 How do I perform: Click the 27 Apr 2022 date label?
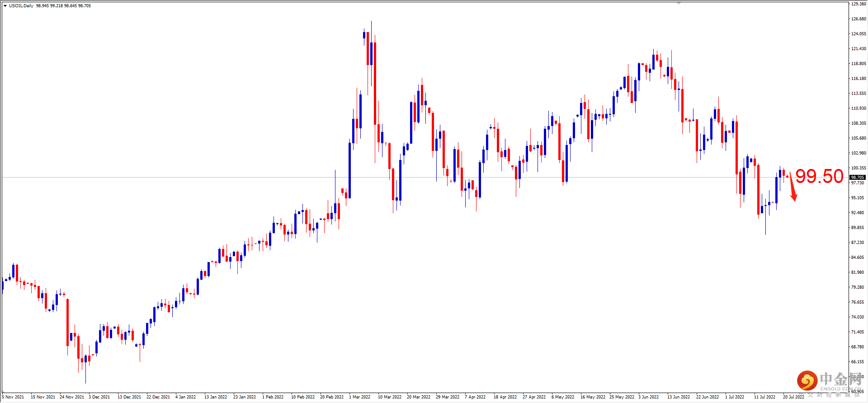(x=534, y=397)
